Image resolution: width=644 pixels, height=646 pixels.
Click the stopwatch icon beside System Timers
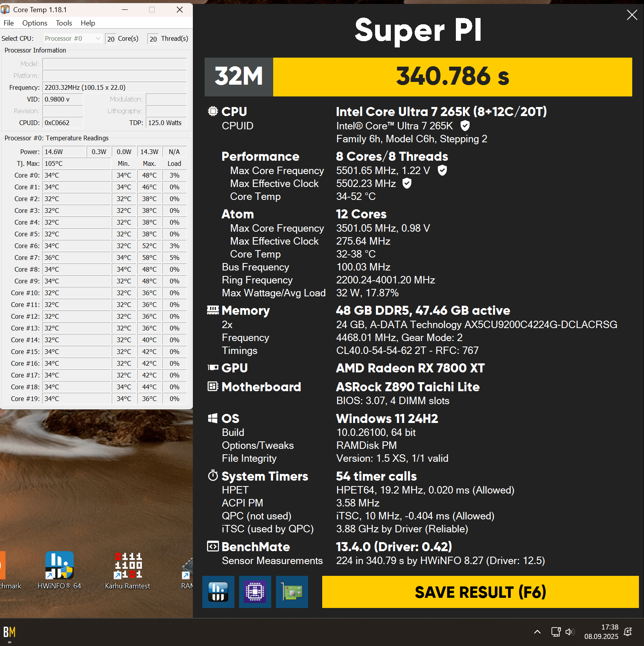pyautogui.click(x=213, y=475)
